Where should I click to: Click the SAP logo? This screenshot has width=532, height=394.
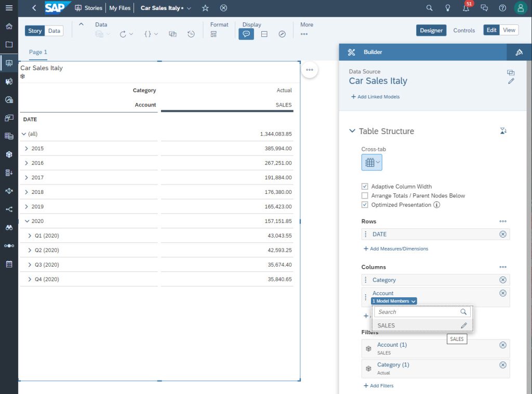tap(58, 8)
